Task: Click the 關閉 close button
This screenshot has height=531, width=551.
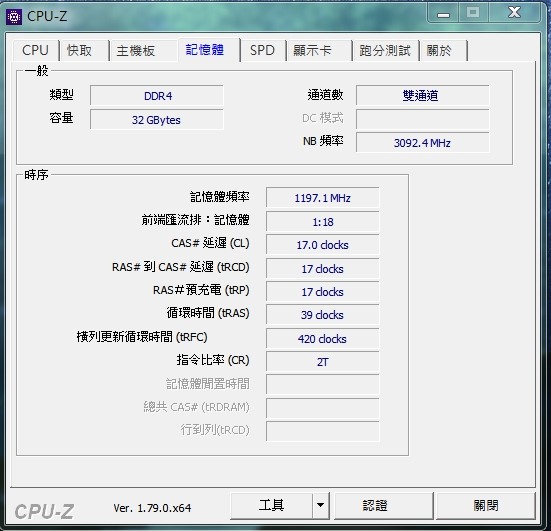Action: point(486,506)
